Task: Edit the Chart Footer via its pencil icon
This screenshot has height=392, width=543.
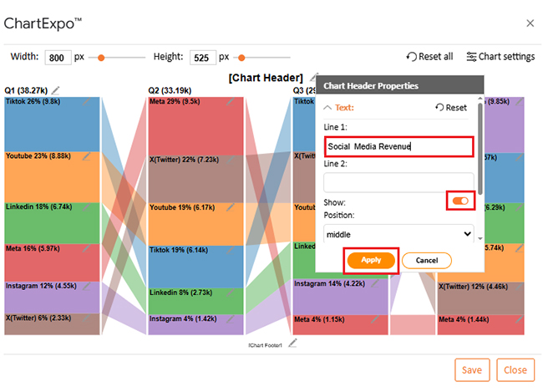Action: click(292, 344)
